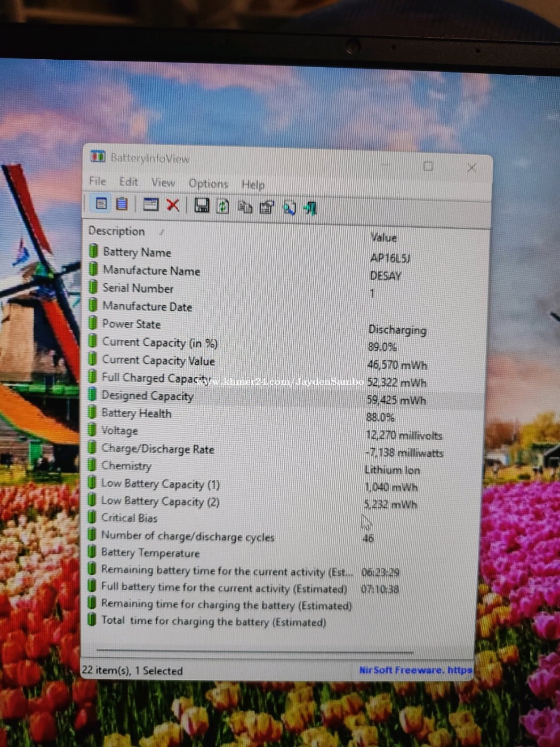The image size is (560, 747).
Task: Refresh battery data using toolbar icon
Action: click(x=223, y=206)
